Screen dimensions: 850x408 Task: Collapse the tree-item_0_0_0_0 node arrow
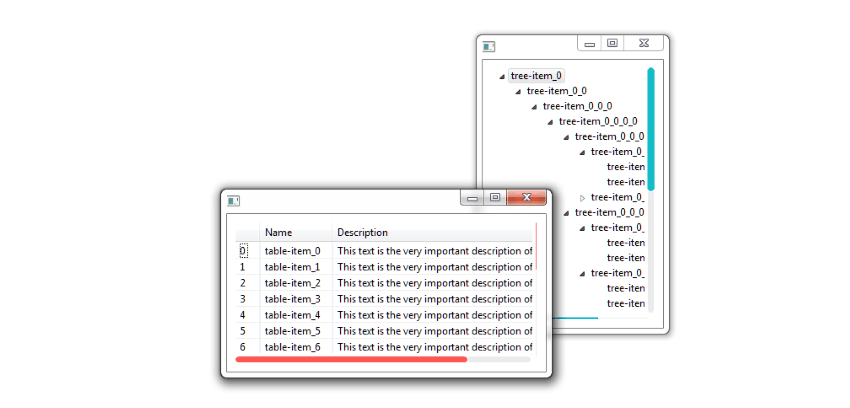pos(550,122)
